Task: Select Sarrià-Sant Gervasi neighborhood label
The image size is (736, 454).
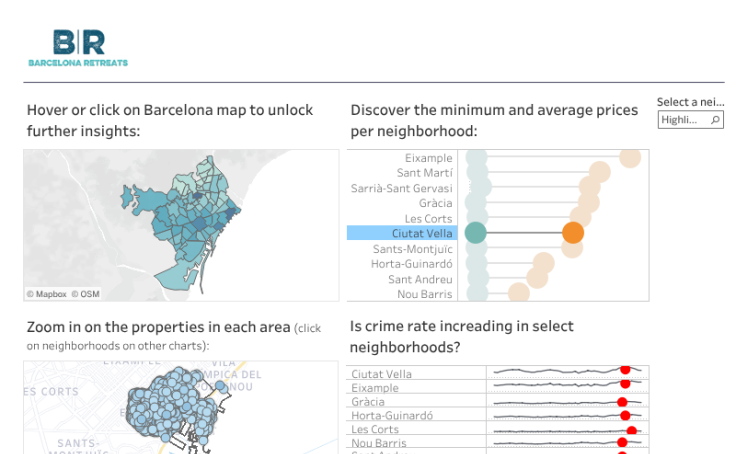Action: point(401,188)
